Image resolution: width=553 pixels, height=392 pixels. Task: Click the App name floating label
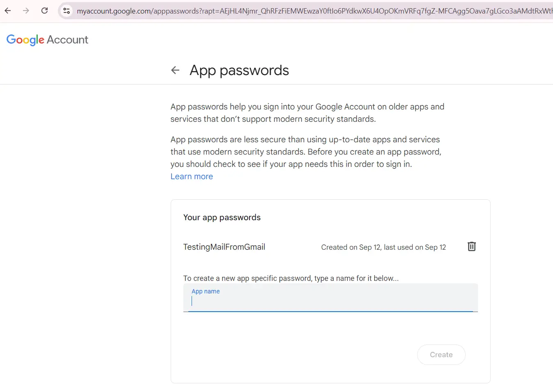[206, 291]
